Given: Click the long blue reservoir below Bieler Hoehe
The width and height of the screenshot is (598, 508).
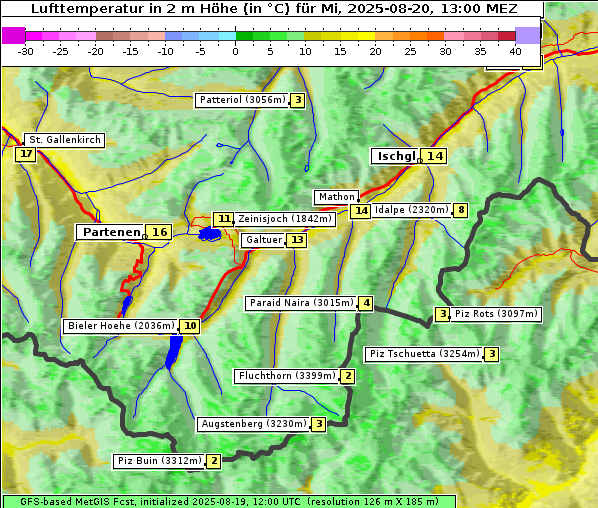Looking at the screenshot, I should 174,352.
